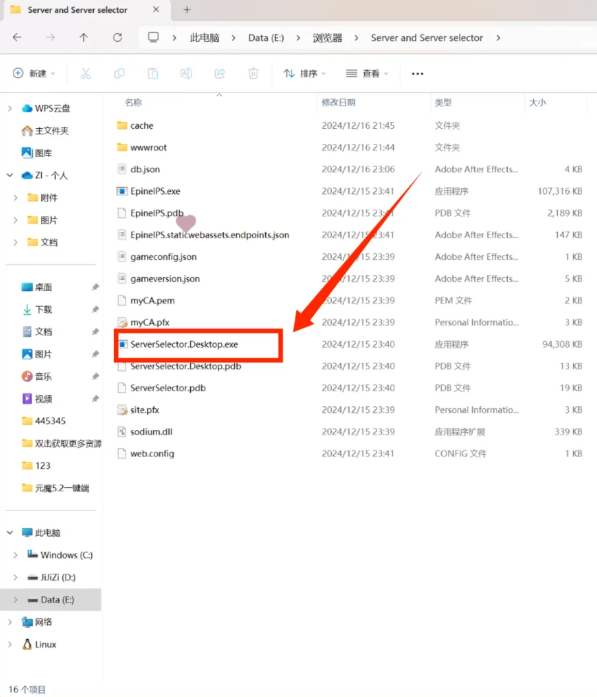Select EpinelPS.exe application file
Viewport: 597px width, 697px height.
coord(155,191)
